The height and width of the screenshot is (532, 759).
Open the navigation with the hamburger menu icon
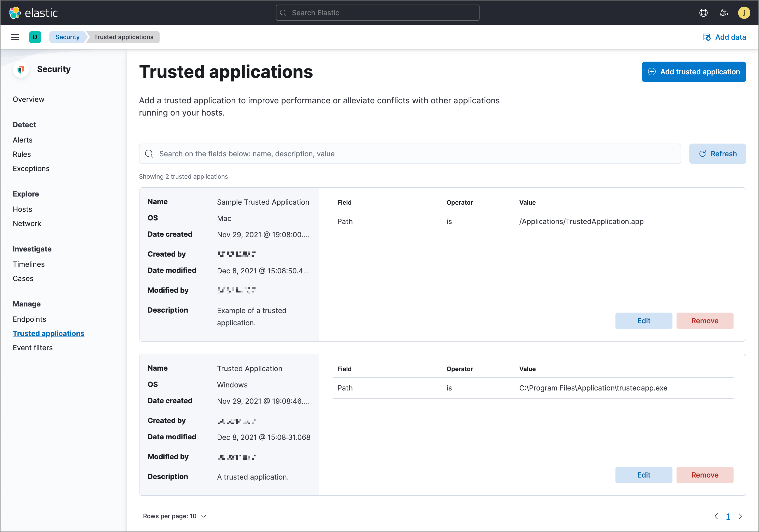coord(15,37)
